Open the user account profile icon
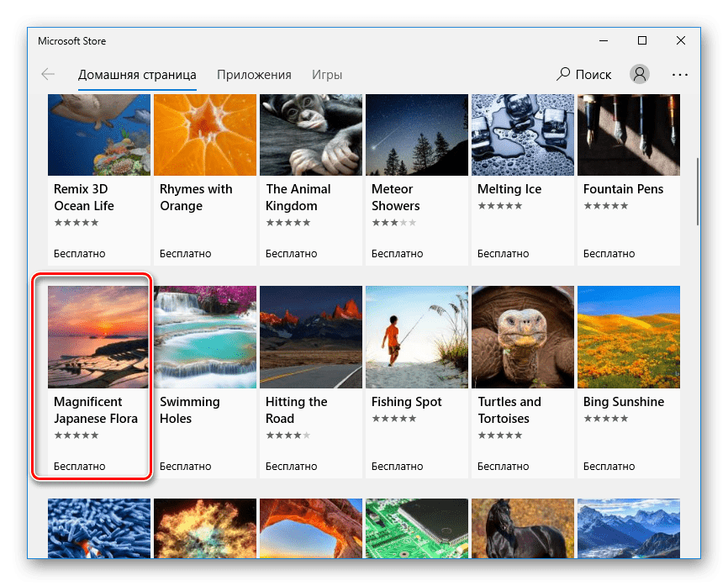The width and height of the screenshot is (728, 586). [x=640, y=74]
